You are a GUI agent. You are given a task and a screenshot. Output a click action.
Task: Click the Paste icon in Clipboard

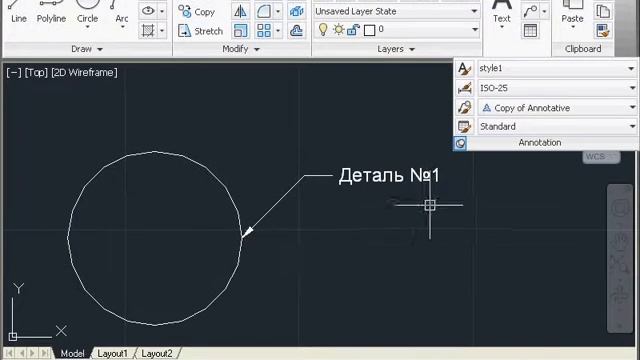572,6
